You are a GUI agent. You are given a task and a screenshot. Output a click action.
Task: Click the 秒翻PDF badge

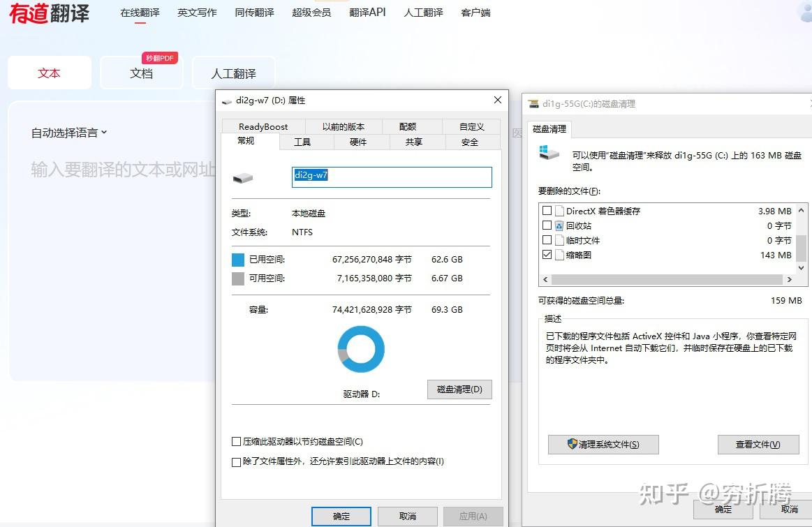pyautogui.click(x=160, y=58)
